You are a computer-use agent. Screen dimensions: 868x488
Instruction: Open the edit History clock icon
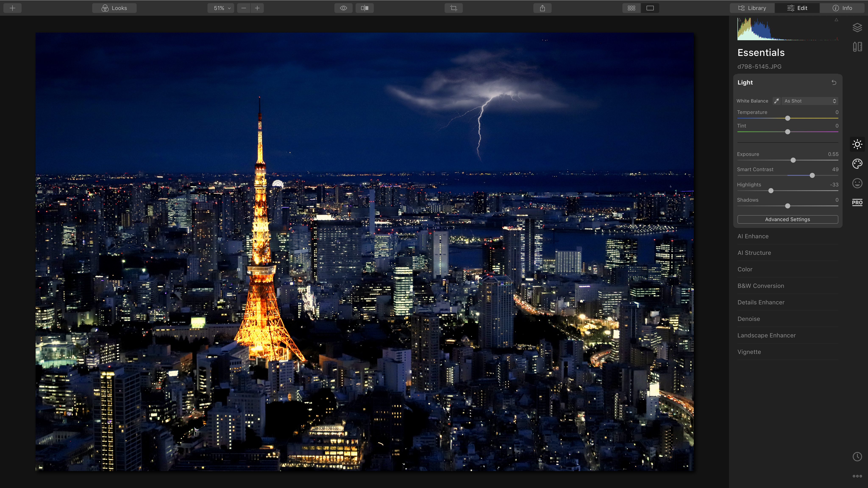(x=857, y=457)
